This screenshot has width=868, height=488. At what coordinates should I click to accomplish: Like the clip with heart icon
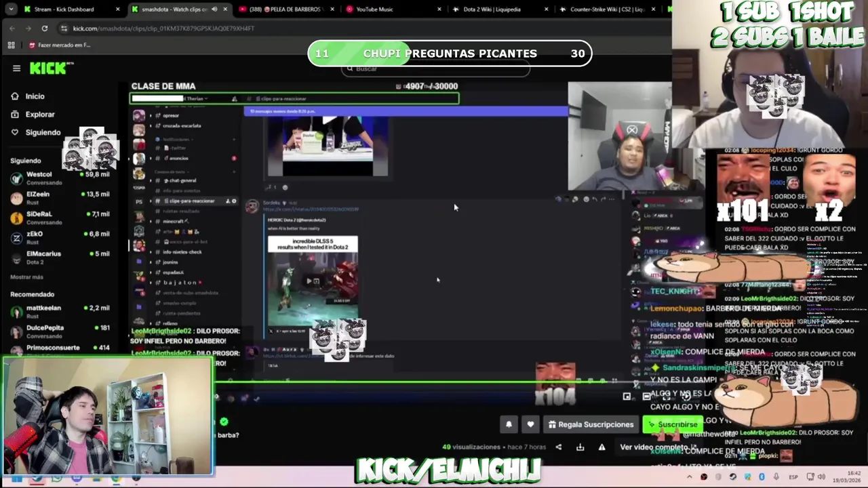530,424
